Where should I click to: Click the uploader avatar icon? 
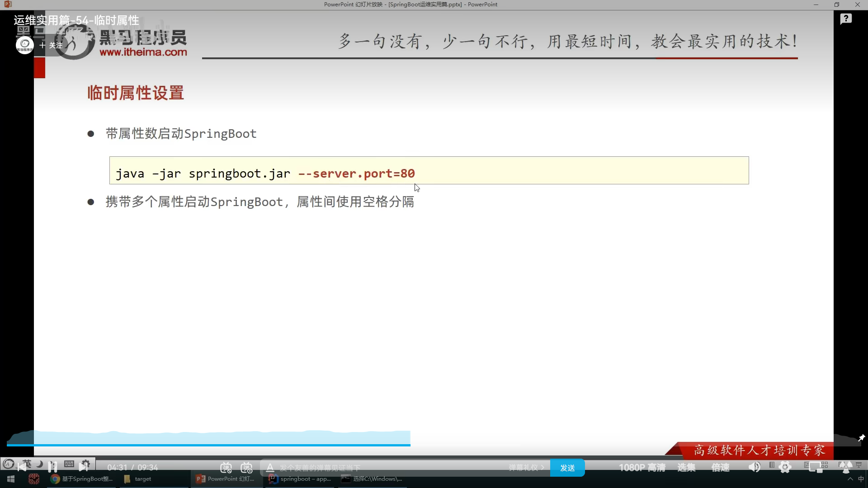coord(25,45)
